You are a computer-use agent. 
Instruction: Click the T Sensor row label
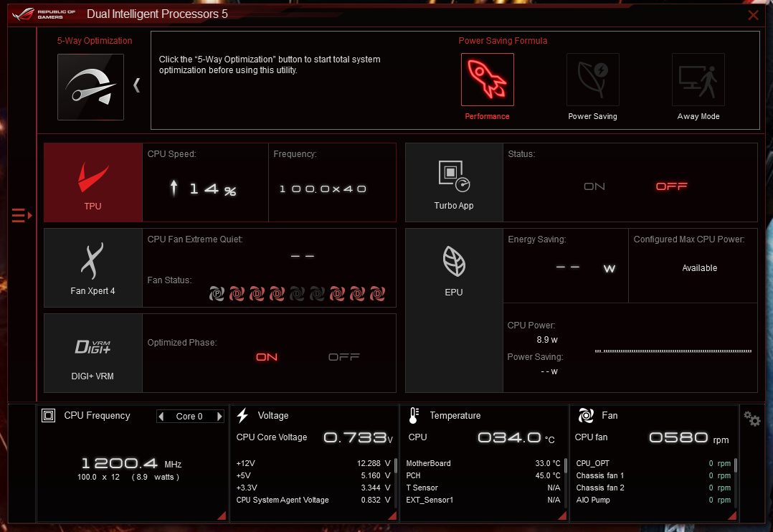tap(422, 488)
